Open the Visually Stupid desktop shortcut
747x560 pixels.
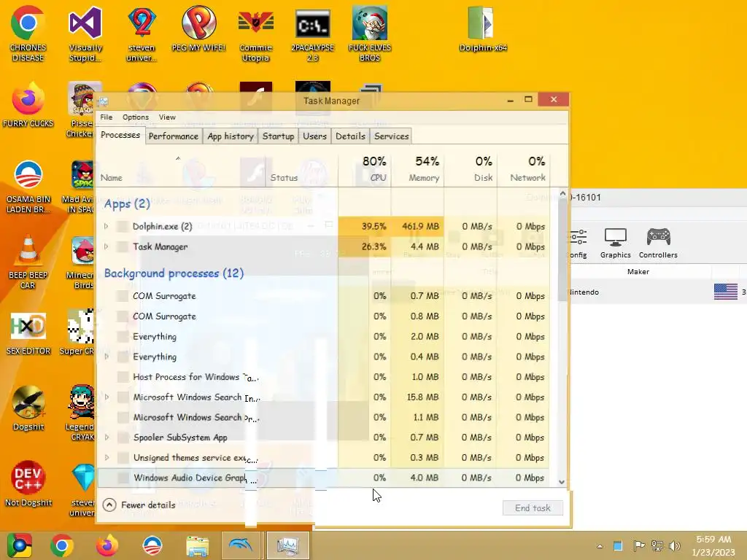(85, 34)
